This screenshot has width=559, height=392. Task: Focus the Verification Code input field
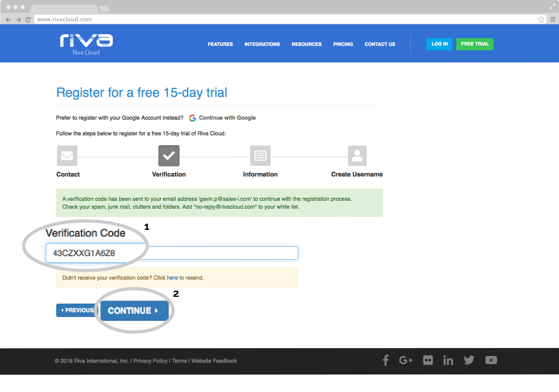172,253
